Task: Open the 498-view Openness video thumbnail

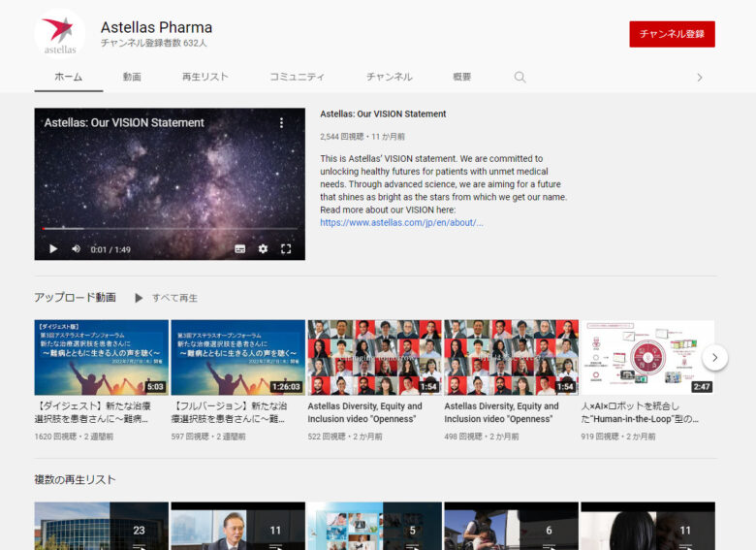Action: (x=511, y=358)
